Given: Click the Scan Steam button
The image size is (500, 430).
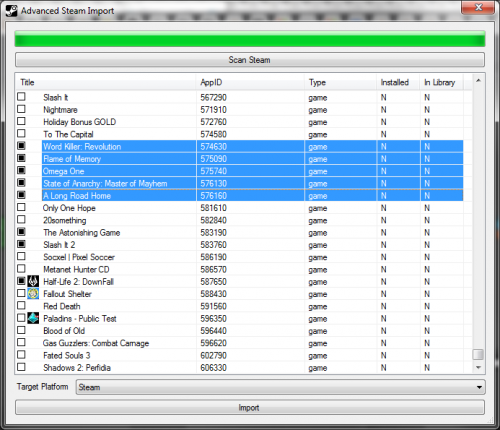Looking at the screenshot, I should point(250,60).
